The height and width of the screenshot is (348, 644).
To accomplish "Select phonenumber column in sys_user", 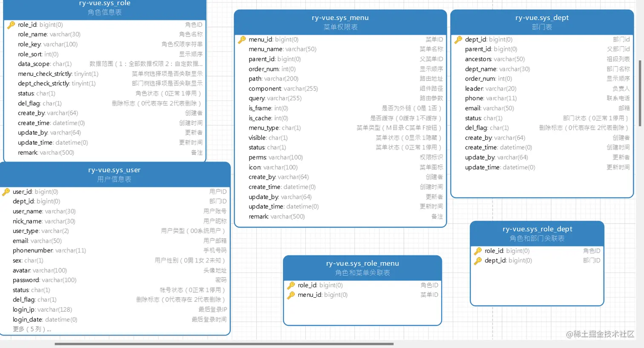I will tap(115, 251).
